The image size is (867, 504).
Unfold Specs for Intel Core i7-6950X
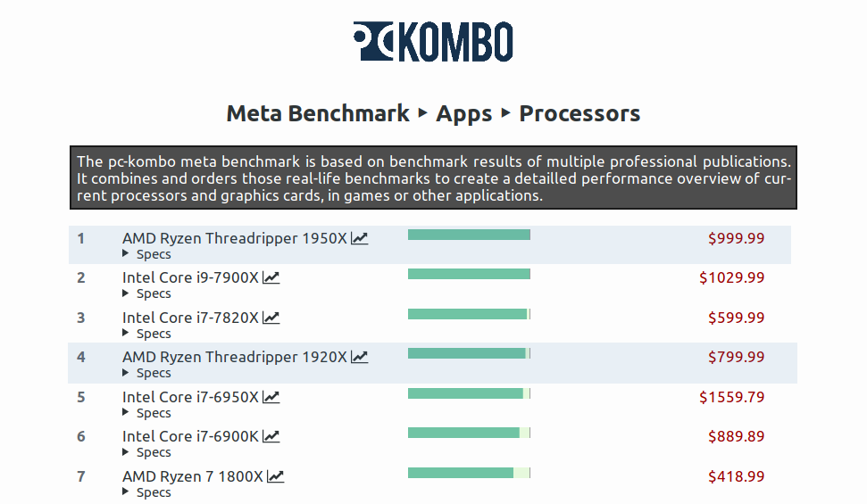(146, 413)
